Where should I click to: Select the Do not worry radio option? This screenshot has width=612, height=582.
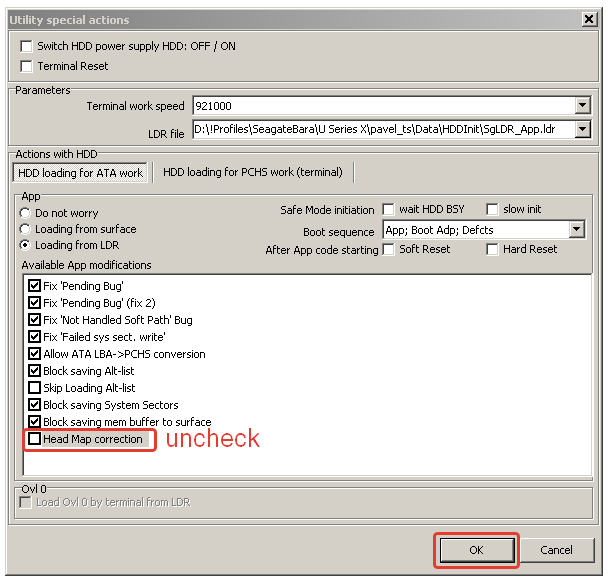(26, 213)
